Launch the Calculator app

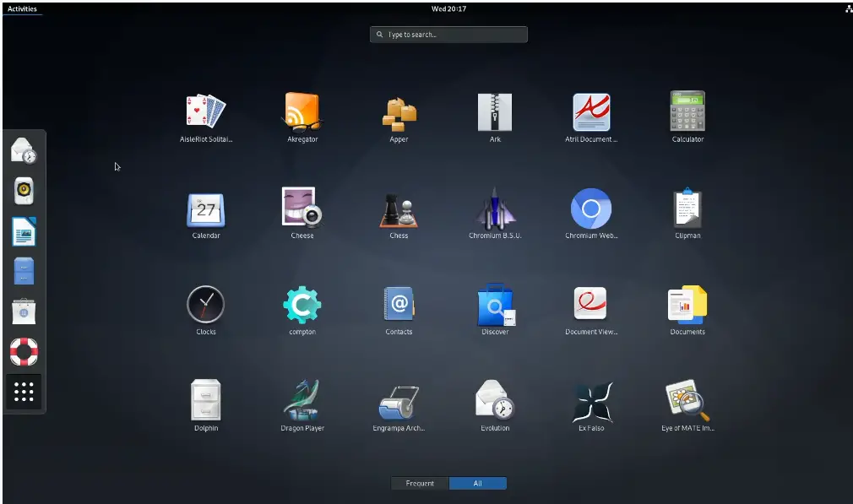click(687, 111)
